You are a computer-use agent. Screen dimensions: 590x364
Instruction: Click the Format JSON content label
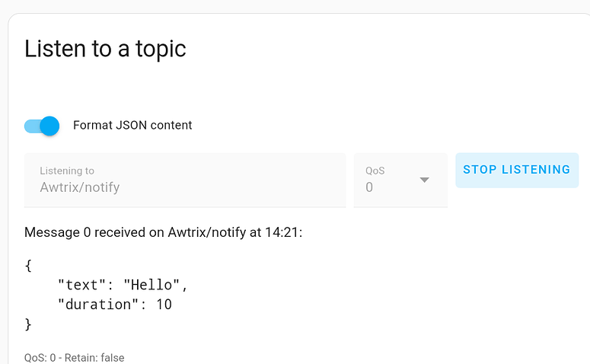[132, 125]
